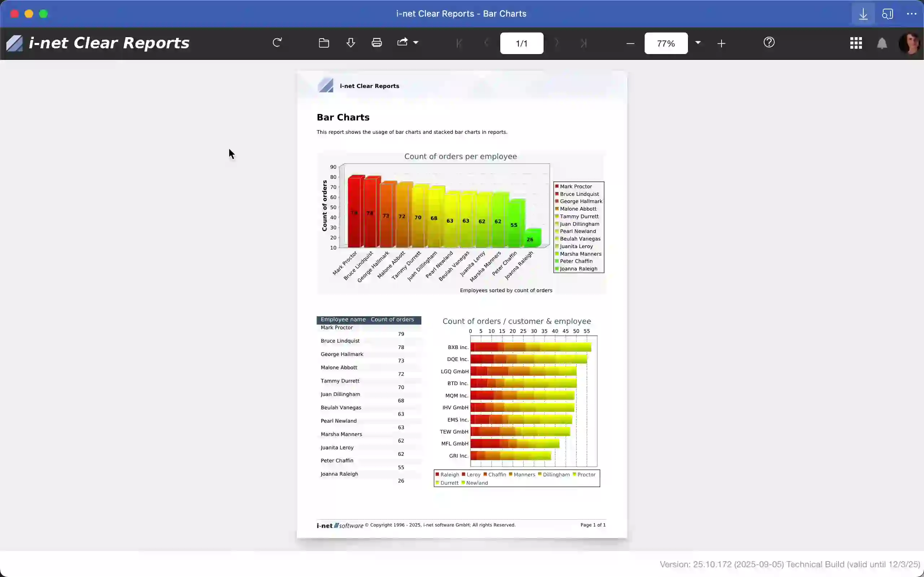Click the share/export icon

(x=402, y=42)
